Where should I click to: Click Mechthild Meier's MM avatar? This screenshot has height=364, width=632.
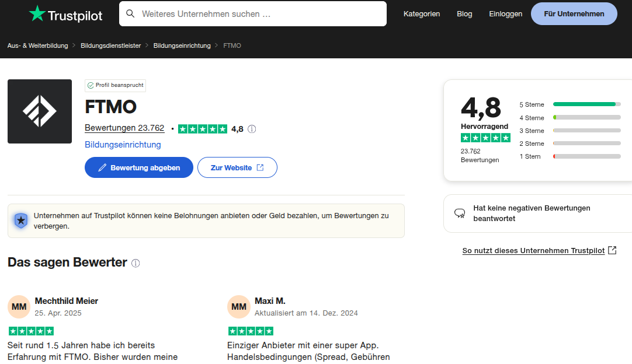(x=19, y=307)
